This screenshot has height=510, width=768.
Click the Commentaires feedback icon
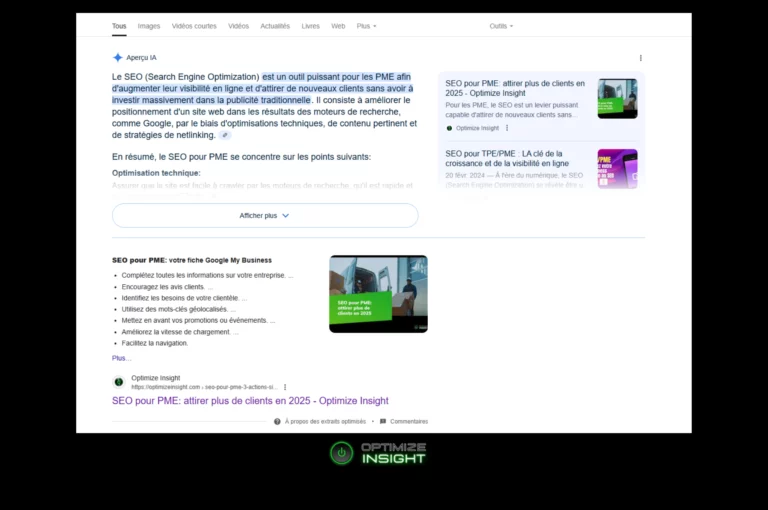[383, 421]
